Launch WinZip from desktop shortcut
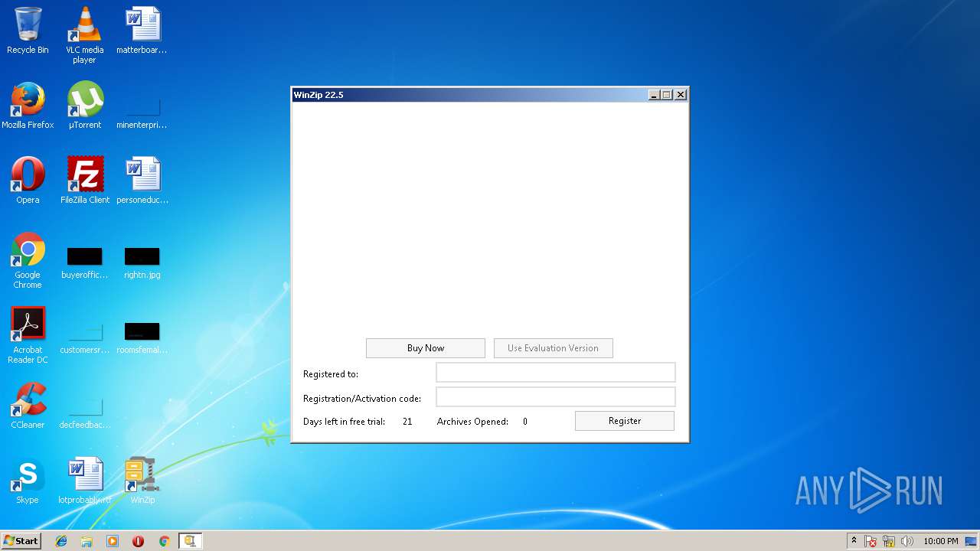 142,481
